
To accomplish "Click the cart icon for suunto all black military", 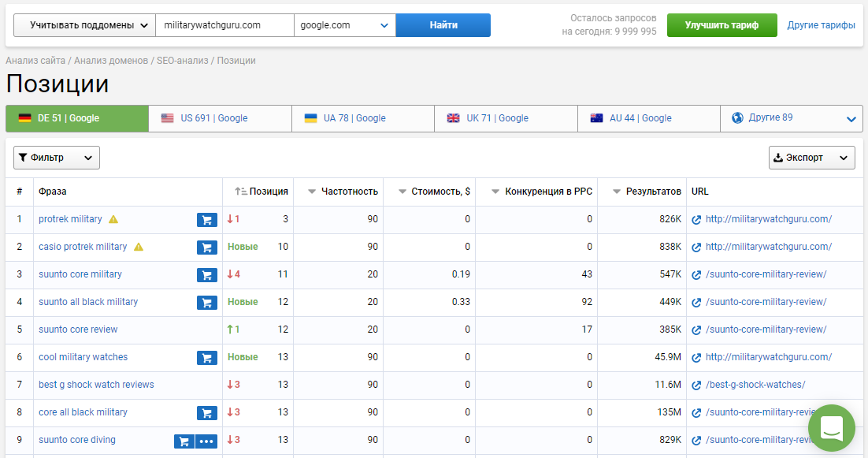I will click(x=207, y=303).
